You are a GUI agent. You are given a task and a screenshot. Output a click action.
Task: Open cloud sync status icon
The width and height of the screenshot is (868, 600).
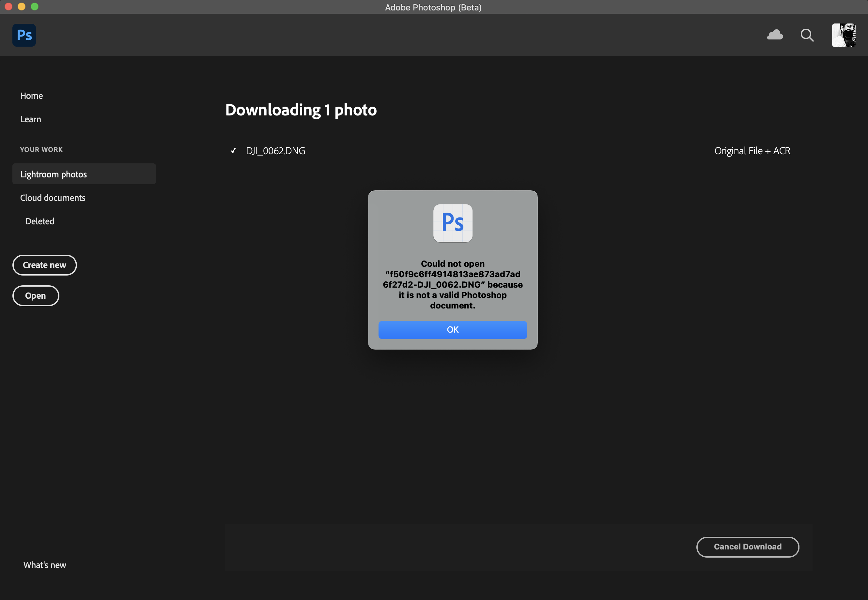(x=775, y=35)
